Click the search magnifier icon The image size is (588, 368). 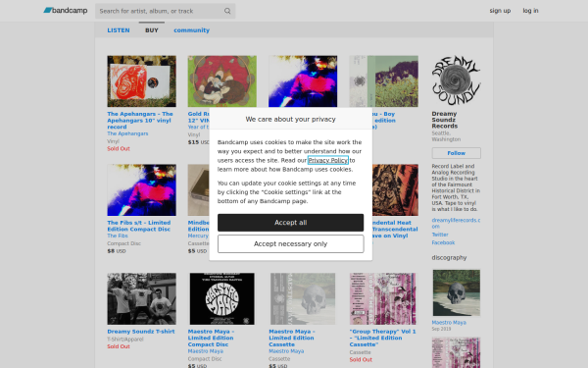click(x=227, y=11)
